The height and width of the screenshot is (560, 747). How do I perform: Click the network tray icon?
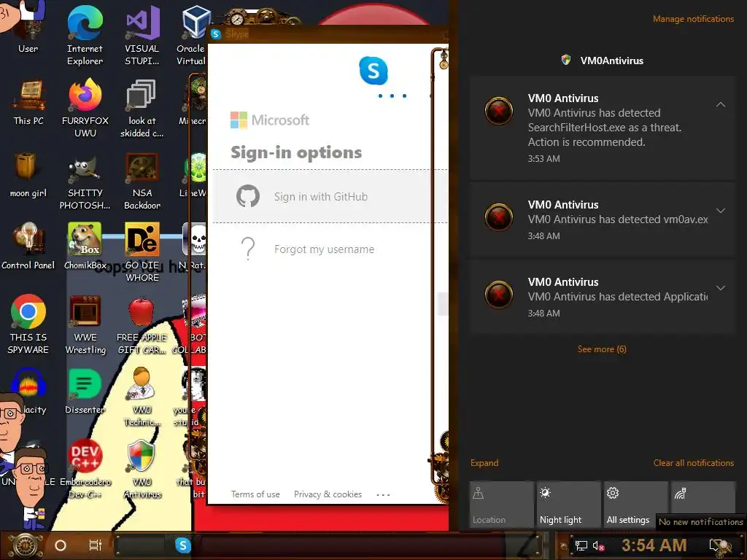pos(581,545)
